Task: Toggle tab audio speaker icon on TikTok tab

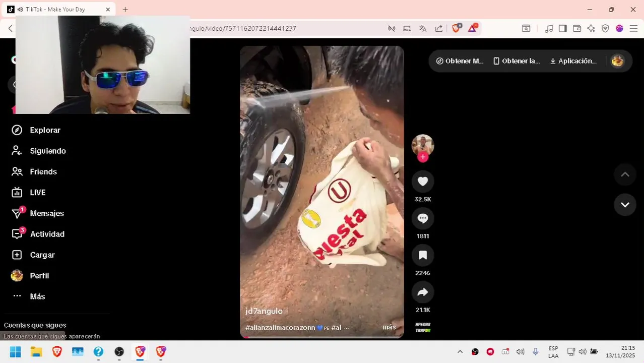Action: coord(20,10)
